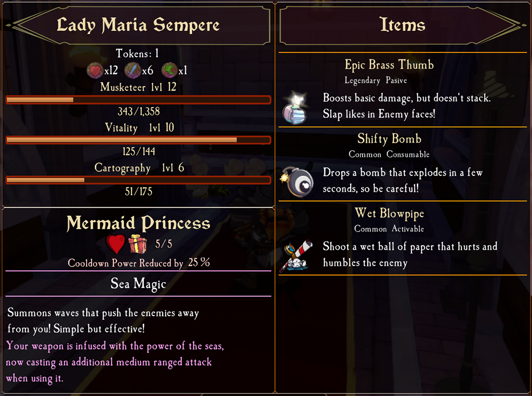Image resolution: width=532 pixels, height=396 pixels.
Task: Click the Epic Brass Thumb item name
Action: coord(389,65)
